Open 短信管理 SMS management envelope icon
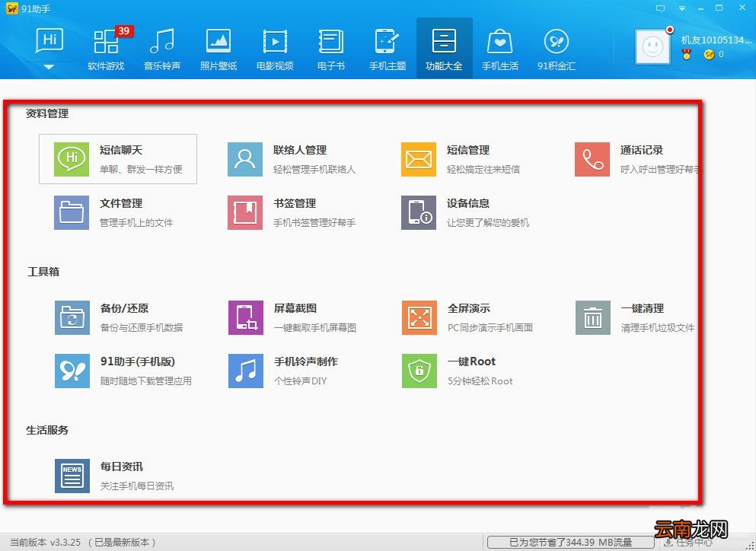 pyautogui.click(x=419, y=159)
